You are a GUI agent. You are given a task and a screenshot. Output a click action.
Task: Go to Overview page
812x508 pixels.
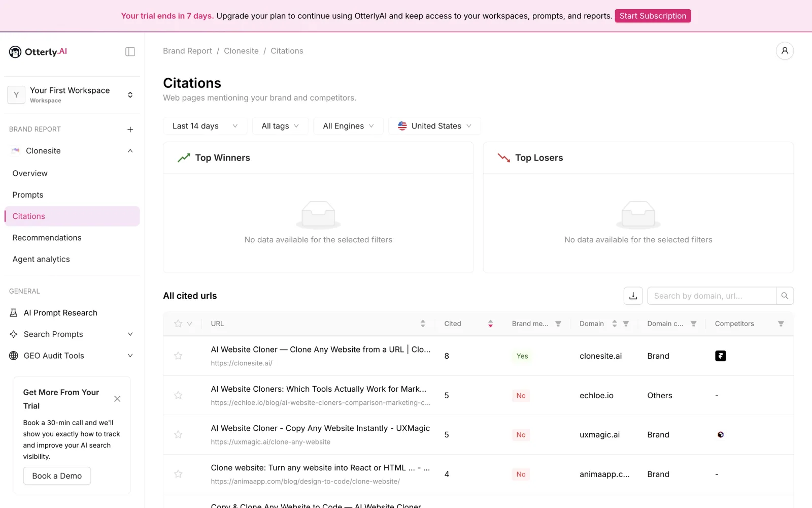pyautogui.click(x=30, y=173)
